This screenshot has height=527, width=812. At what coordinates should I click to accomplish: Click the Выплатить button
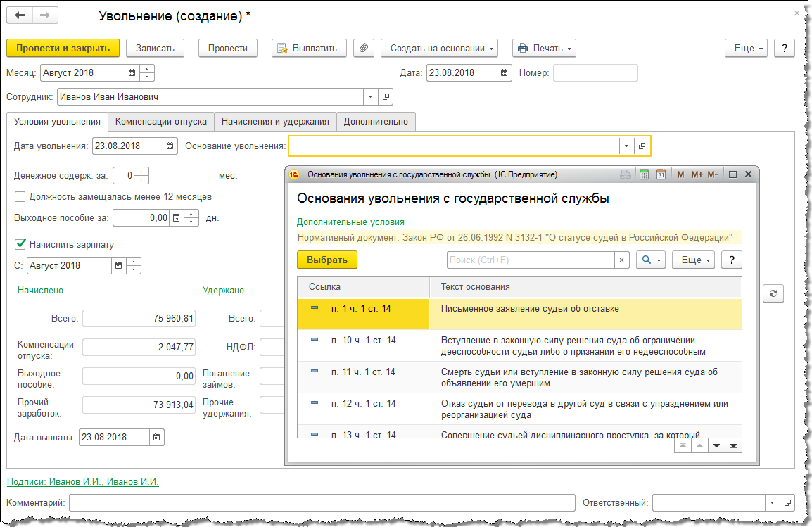pos(309,48)
